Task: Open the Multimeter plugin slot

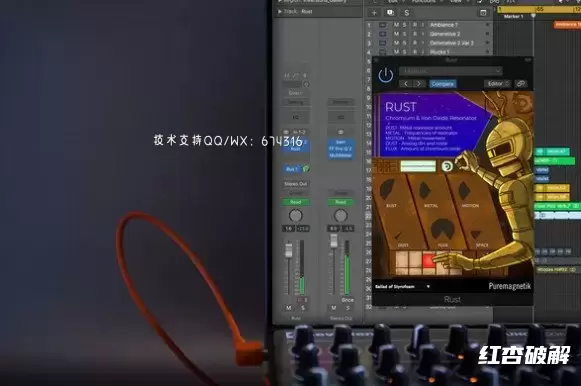Action: coord(341,156)
